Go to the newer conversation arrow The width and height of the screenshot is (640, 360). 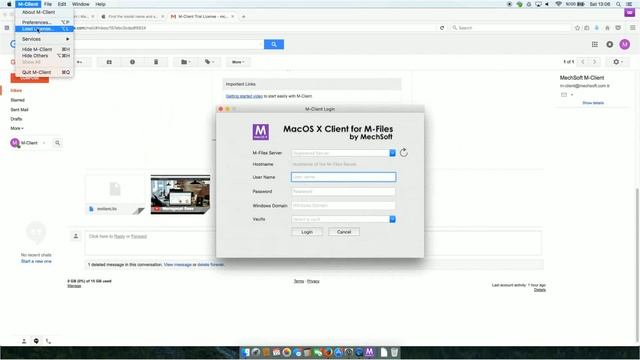583,62
